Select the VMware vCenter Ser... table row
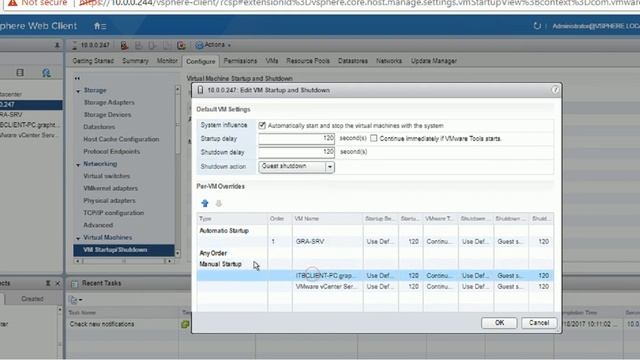The image size is (640, 360). [x=375, y=287]
